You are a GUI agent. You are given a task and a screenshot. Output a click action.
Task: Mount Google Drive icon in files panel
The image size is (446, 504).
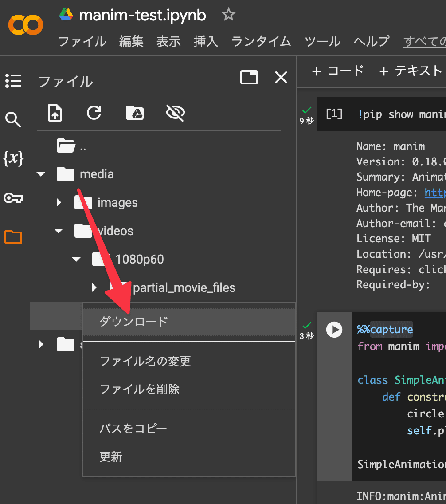(134, 113)
